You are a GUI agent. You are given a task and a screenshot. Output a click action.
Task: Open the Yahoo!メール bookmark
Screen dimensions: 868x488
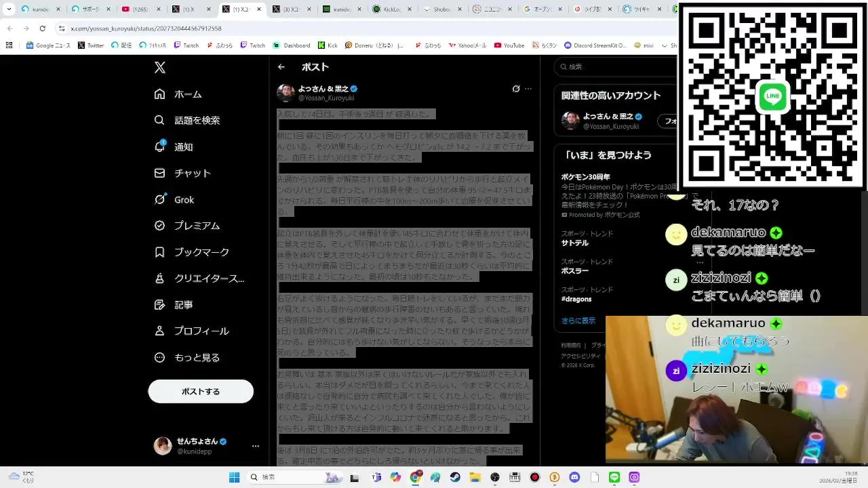point(467,45)
